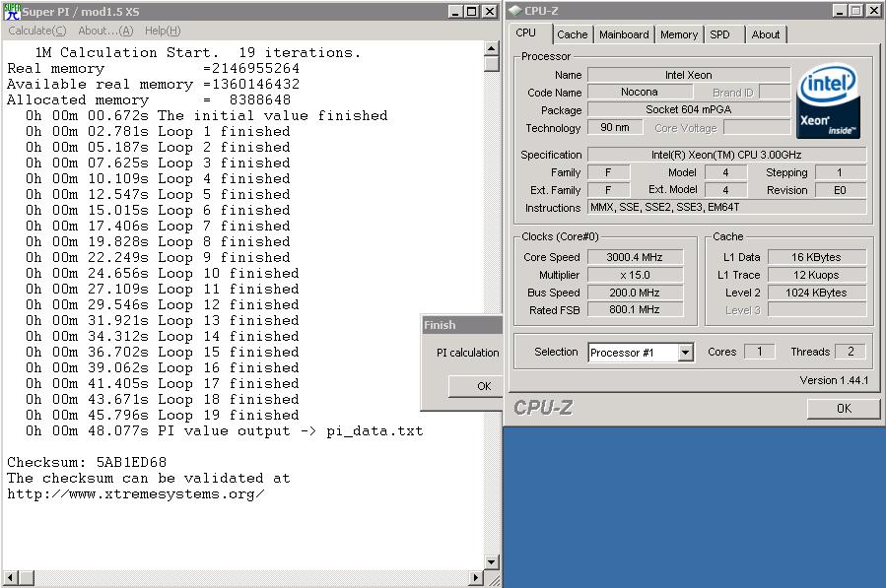
Task: Click the L1 Data value 16 KBytes
Action: [x=816, y=258]
